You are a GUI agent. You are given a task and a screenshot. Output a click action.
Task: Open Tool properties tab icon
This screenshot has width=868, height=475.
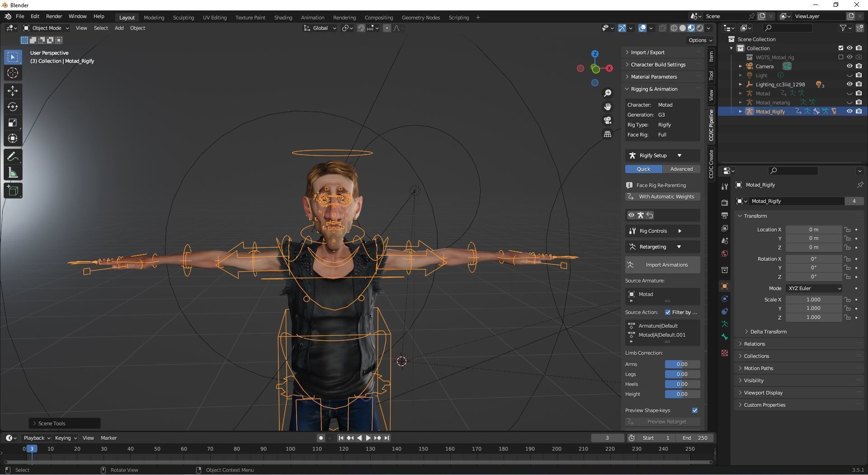725,187
